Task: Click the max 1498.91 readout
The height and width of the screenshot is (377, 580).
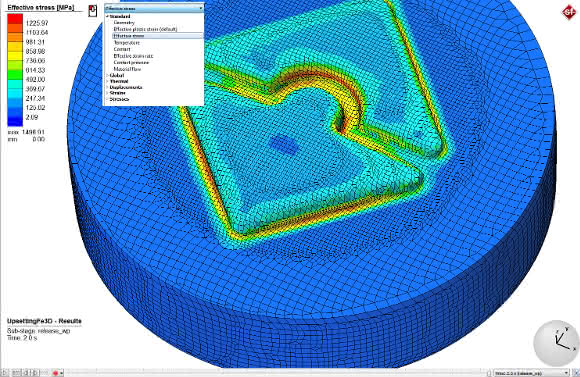Action: pos(26,132)
